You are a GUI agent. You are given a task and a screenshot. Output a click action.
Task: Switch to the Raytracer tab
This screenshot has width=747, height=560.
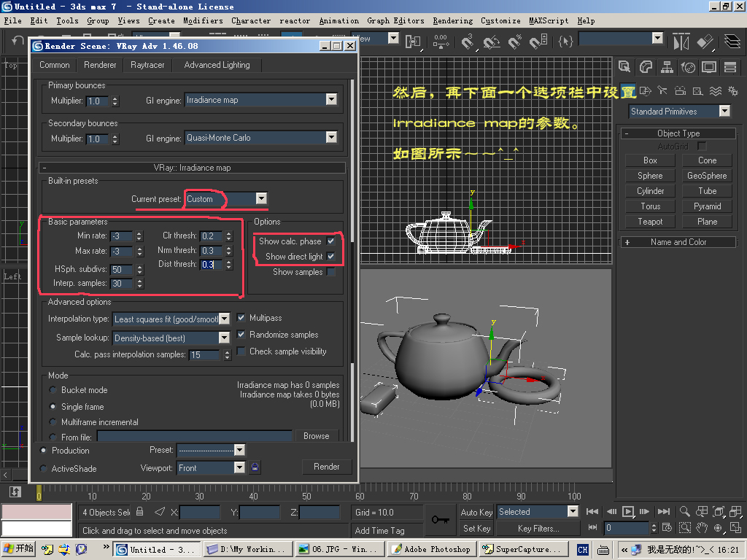(x=147, y=65)
